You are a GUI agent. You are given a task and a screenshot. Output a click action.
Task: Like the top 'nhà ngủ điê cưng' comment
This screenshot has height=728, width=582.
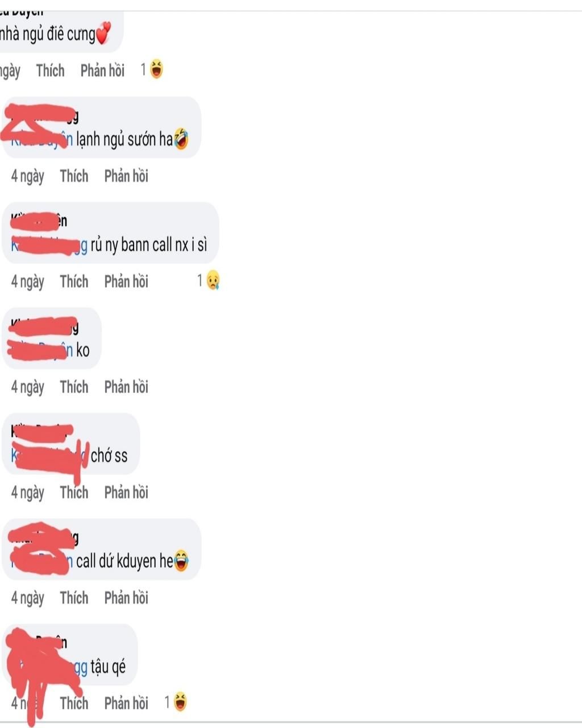coord(50,71)
